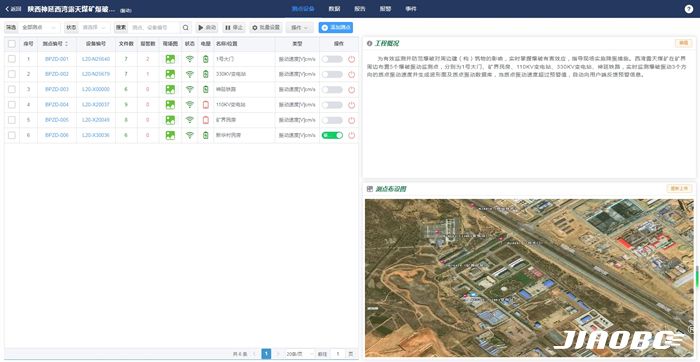Click the map icon beside 测点布设图

click(369, 189)
